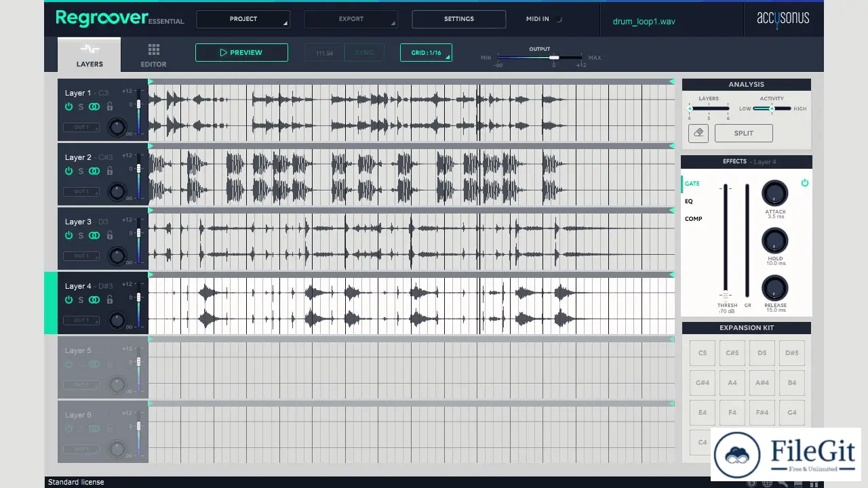Click the Layer 4 waveform display
Viewport: 868px width, 488px height.
click(x=412, y=306)
